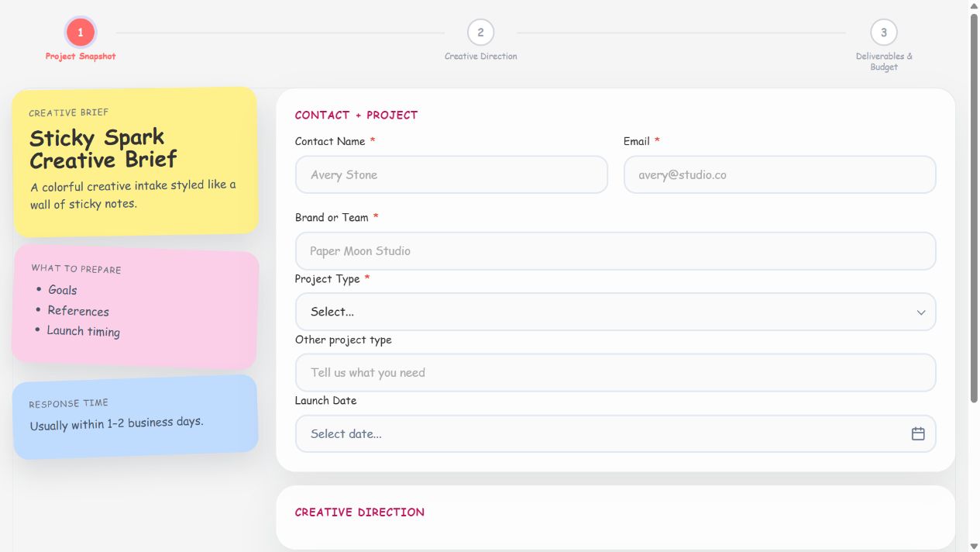The width and height of the screenshot is (980, 552).
Task: Click the Sticky Spark Creative Brief heading
Action: (x=103, y=149)
